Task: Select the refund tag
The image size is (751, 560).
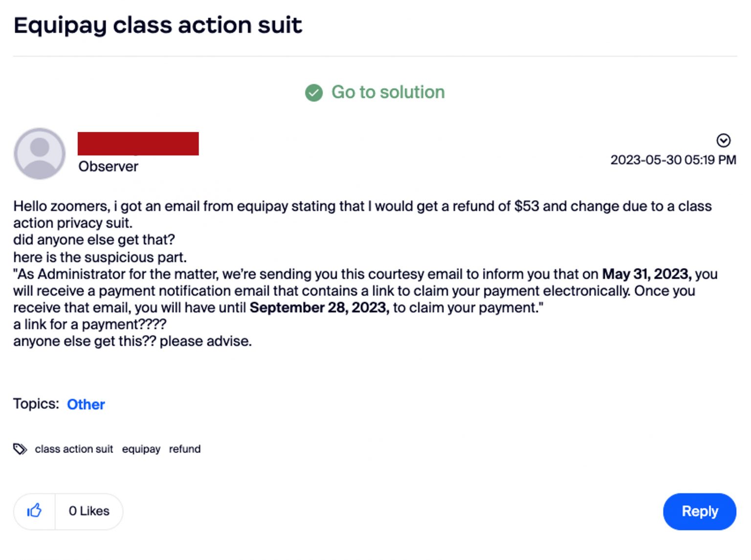Action: pyautogui.click(x=185, y=449)
